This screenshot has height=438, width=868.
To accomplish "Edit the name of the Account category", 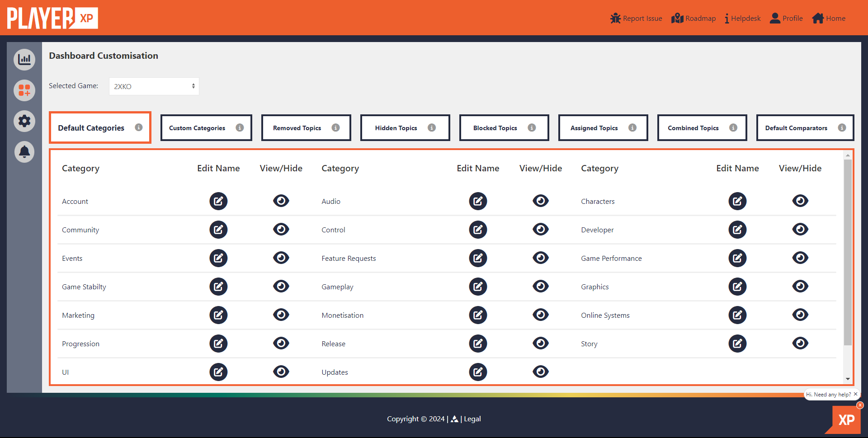I will tap(218, 201).
